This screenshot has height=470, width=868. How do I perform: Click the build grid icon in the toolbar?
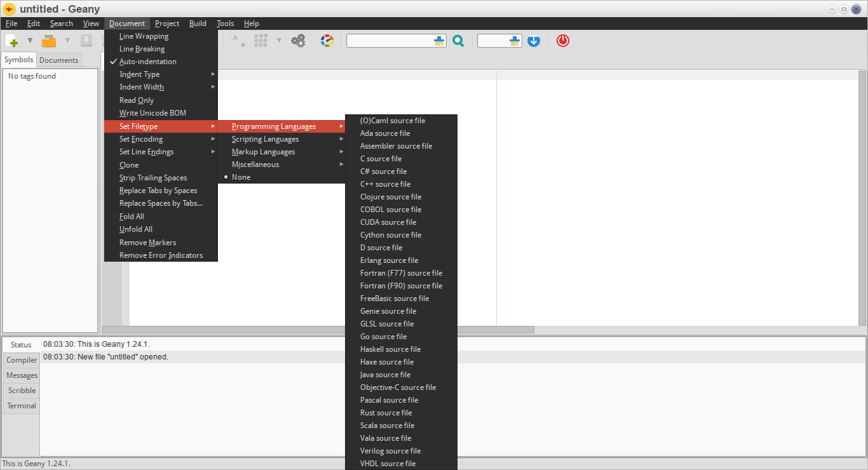coord(261,41)
